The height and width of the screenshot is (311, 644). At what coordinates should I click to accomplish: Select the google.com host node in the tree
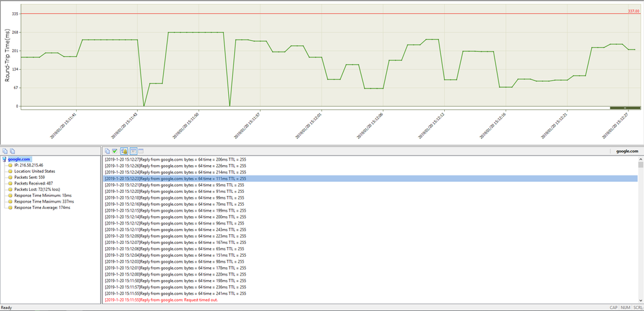coord(19,159)
